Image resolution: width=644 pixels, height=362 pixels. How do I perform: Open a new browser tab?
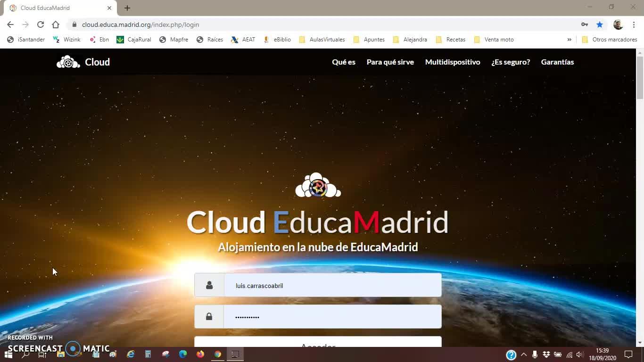click(127, 8)
